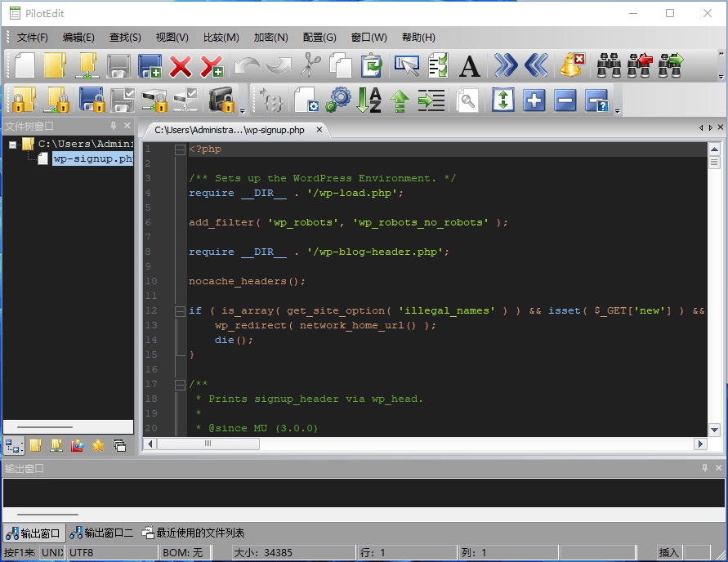
Task: Toggle the insert mode status indicator
Action: pyautogui.click(x=668, y=553)
